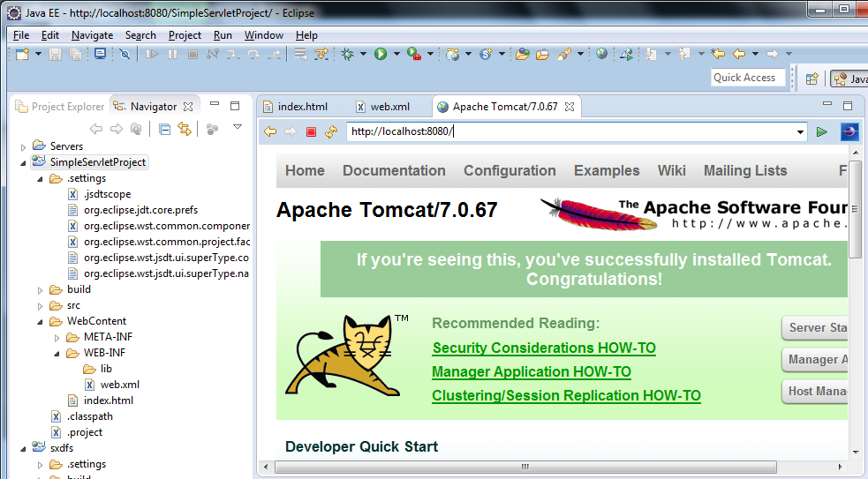
Task: Expand the src folder
Action: click(40, 306)
